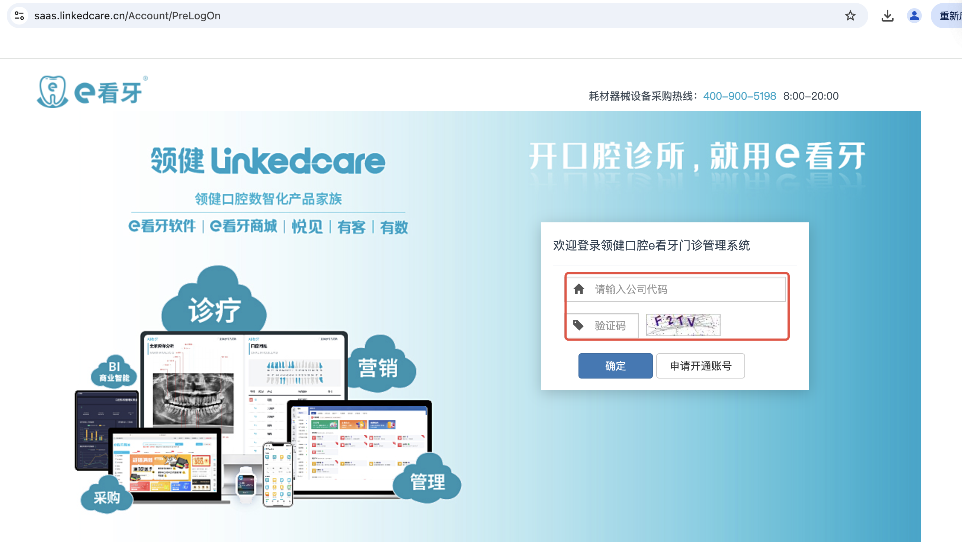
Task: Open Chrome downloads via the download icon
Action: tap(888, 16)
